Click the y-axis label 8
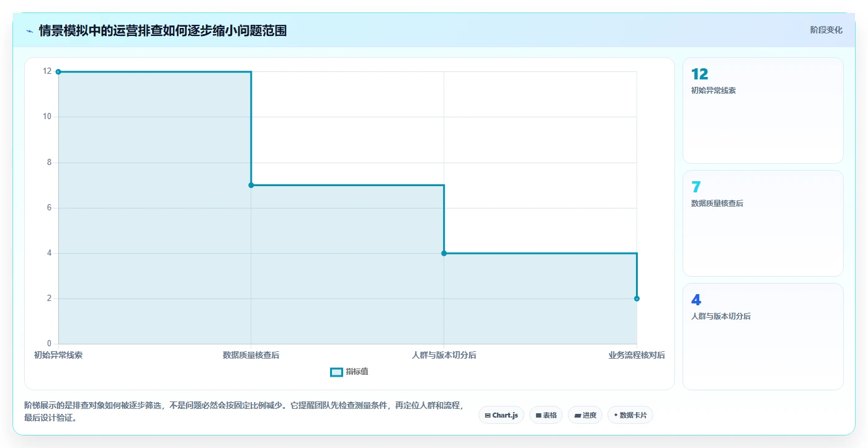This screenshot has height=448, width=868. click(x=50, y=163)
